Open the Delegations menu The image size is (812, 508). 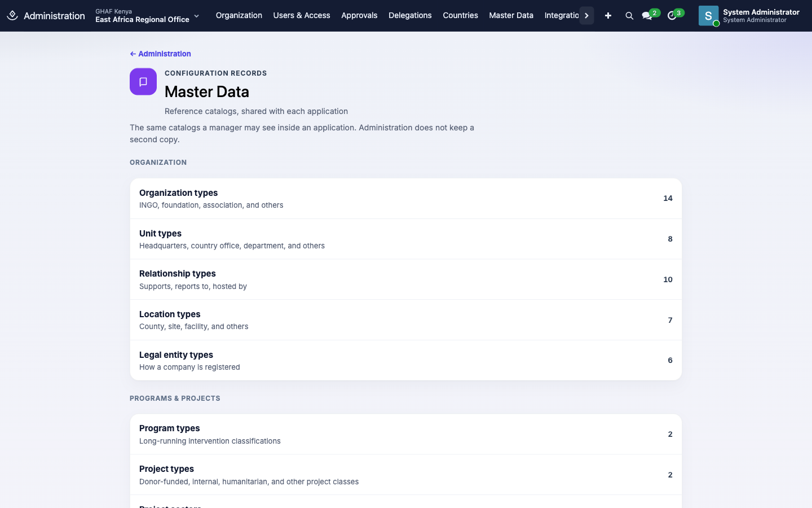click(410, 16)
